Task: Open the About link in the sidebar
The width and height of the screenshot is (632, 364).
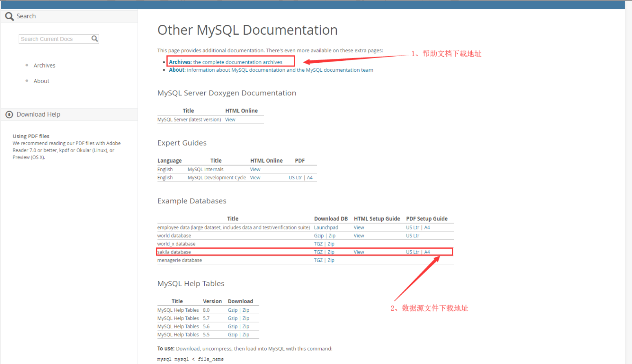Action: (41, 81)
